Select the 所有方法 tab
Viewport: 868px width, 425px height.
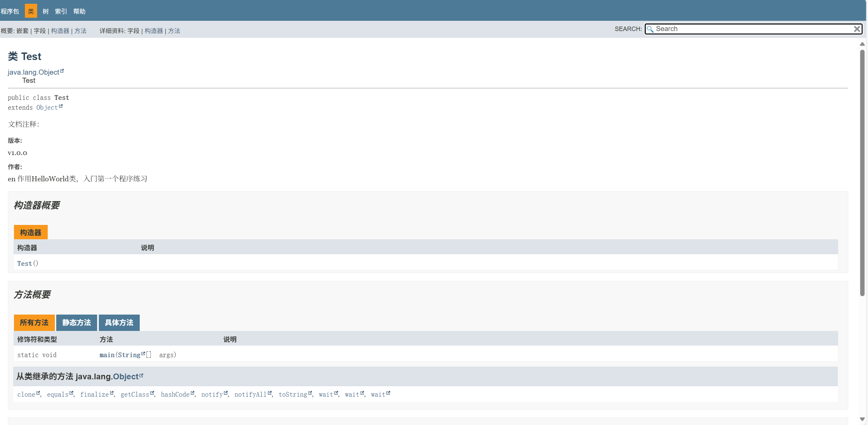tap(34, 322)
